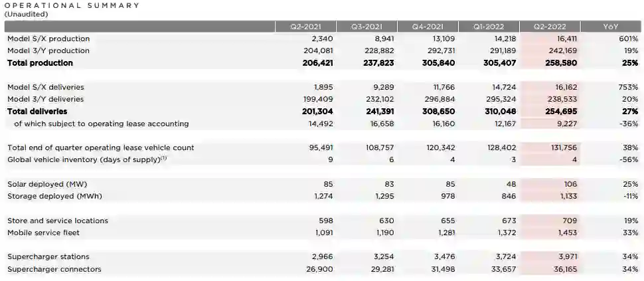Click the Total production row label
The width and height of the screenshot is (644, 281).
[x=40, y=63]
